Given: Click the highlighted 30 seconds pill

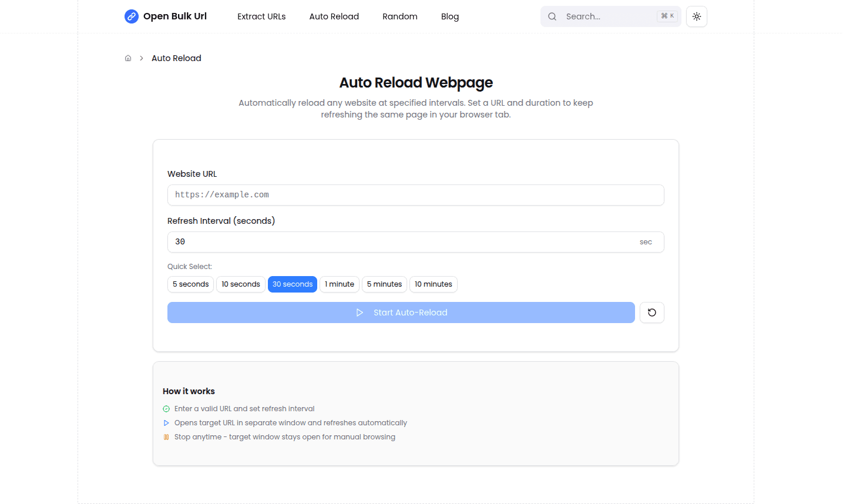Looking at the screenshot, I should (x=292, y=284).
